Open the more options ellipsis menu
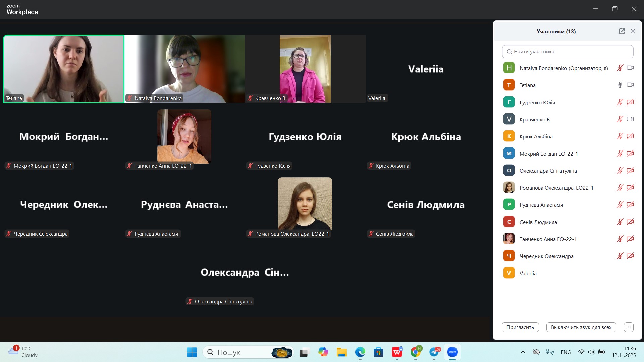Image resolution: width=644 pixels, height=362 pixels. coord(629,327)
